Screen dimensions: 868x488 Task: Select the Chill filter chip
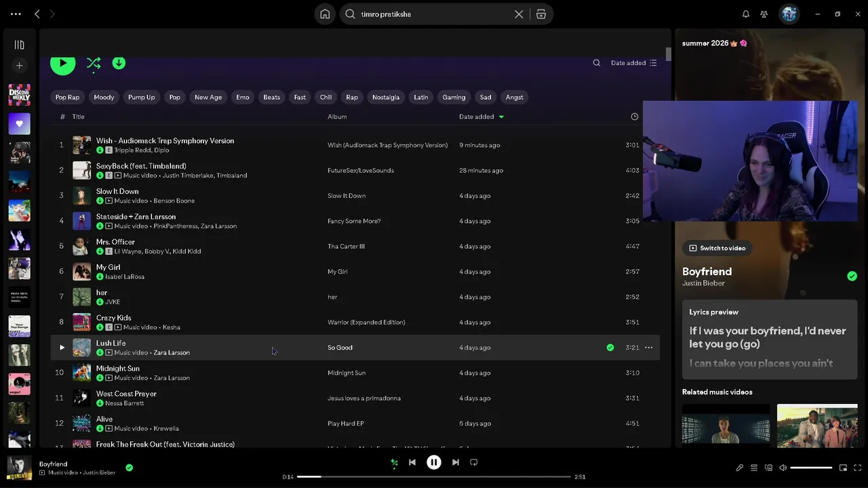coord(326,97)
